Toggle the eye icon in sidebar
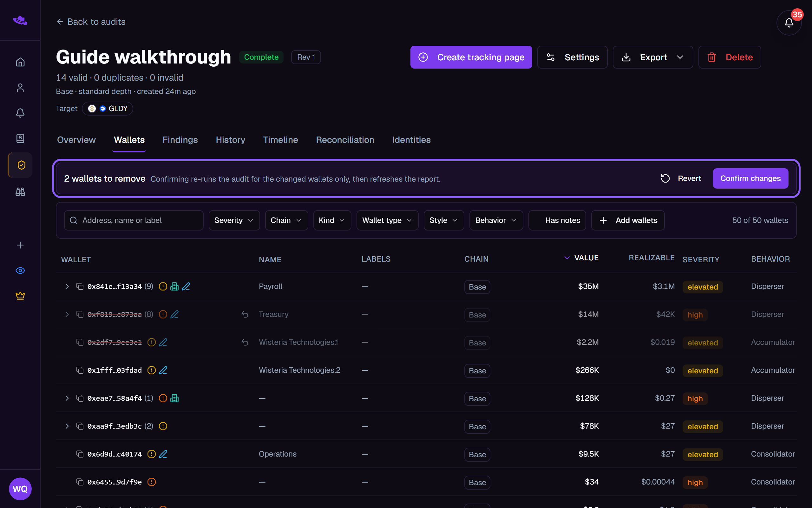 pyautogui.click(x=20, y=271)
